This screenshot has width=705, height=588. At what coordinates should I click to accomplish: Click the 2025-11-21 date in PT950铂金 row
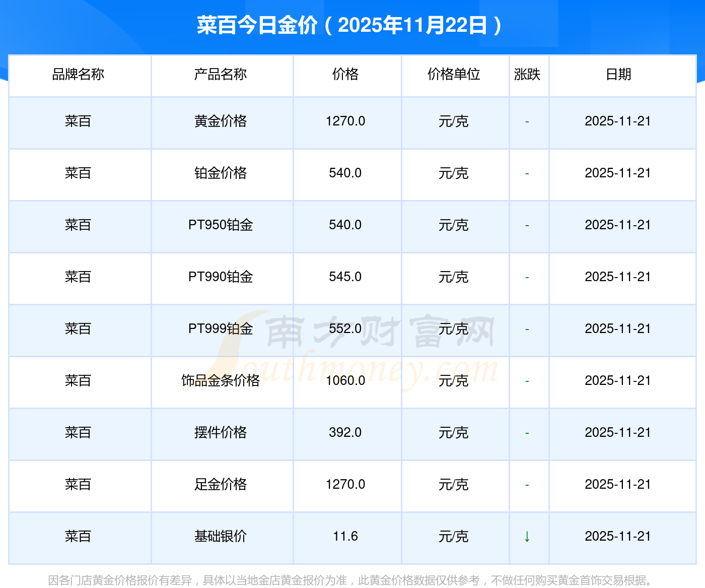click(618, 225)
